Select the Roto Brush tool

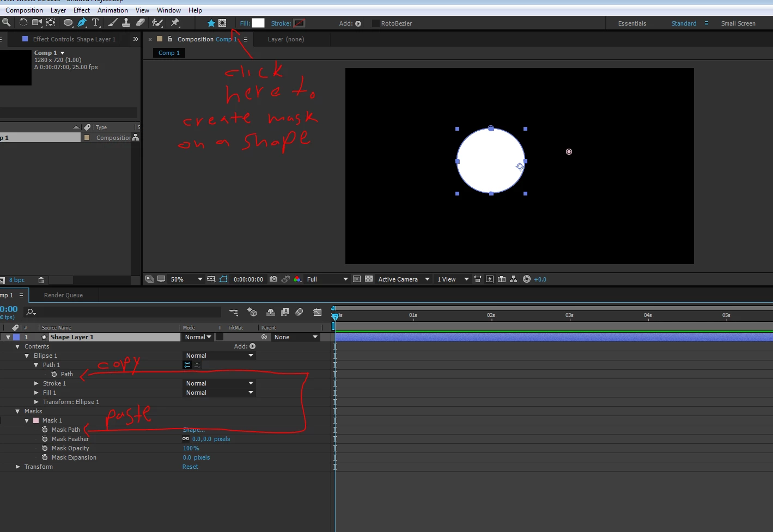(157, 23)
